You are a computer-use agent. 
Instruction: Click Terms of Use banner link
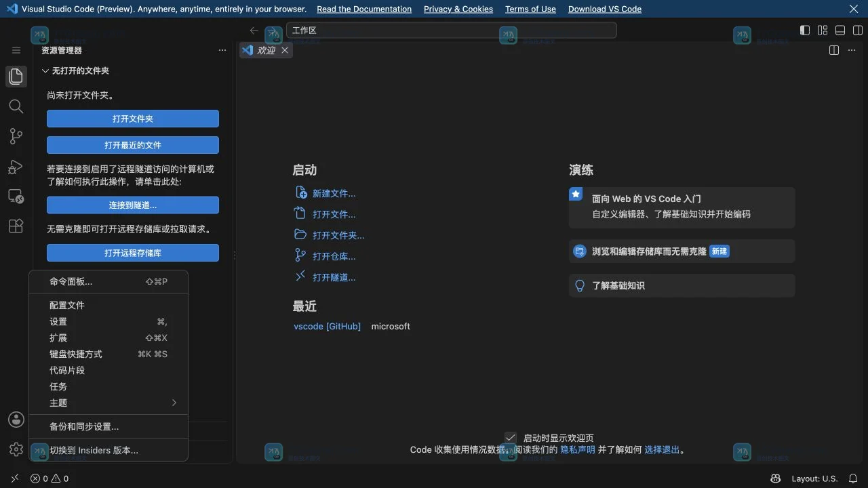[x=530, y=9]
